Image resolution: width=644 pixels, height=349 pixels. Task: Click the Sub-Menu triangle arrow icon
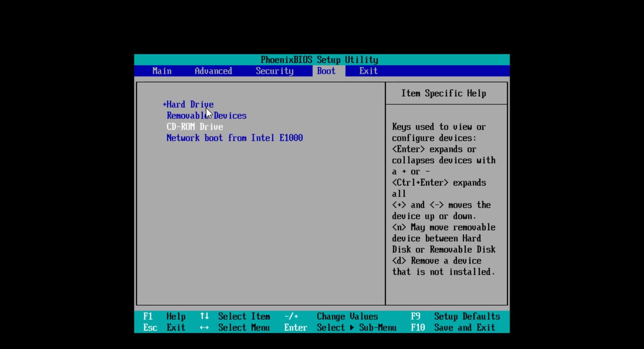[352, 328]
